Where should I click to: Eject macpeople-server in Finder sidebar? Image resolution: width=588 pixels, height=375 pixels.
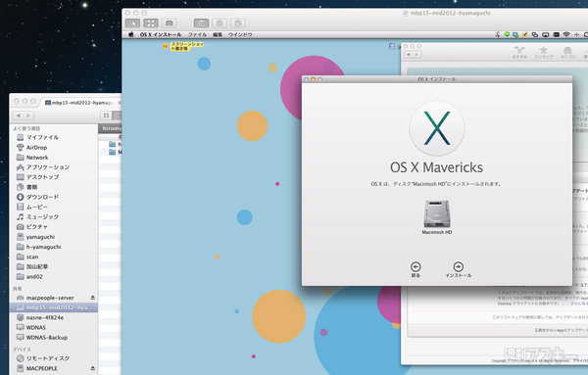(93, 298)
